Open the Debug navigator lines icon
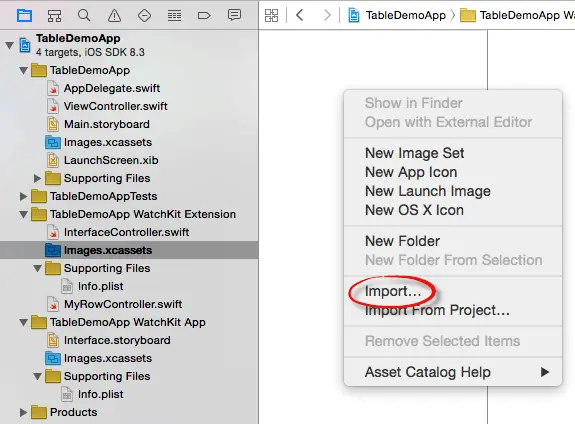The width and height of the screenshot is (575, 424). click(174, 15)
